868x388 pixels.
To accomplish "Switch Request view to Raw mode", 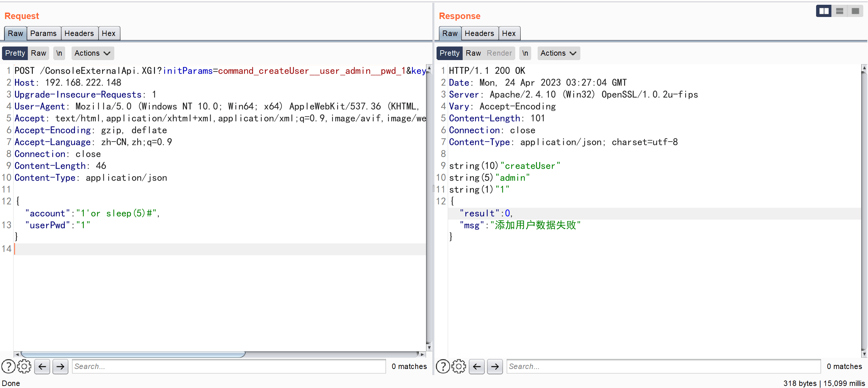I will pyautogui.click(x=38, y=53).
